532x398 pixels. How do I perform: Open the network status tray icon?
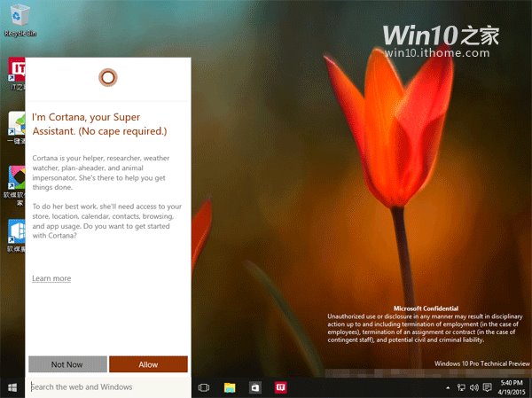tap(461, 387)
